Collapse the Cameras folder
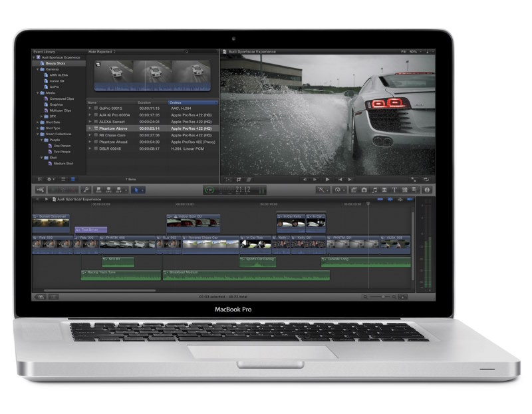This screenshot has height=414, width=532. pyautogui.click(x=38, y=69)
